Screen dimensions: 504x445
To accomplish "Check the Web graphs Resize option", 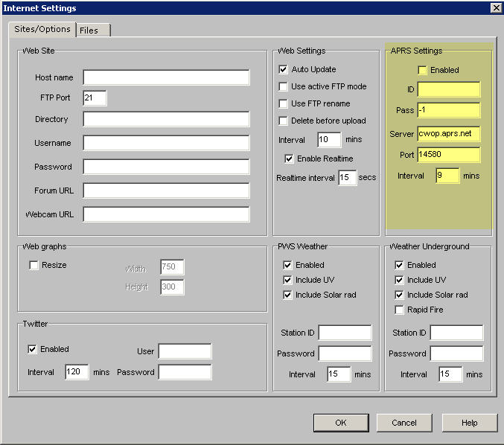I will [34, 265].
